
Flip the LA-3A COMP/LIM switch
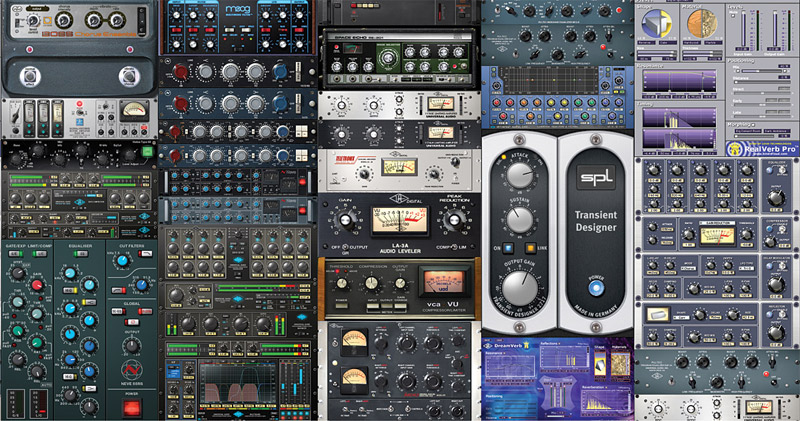pos(455,247)
